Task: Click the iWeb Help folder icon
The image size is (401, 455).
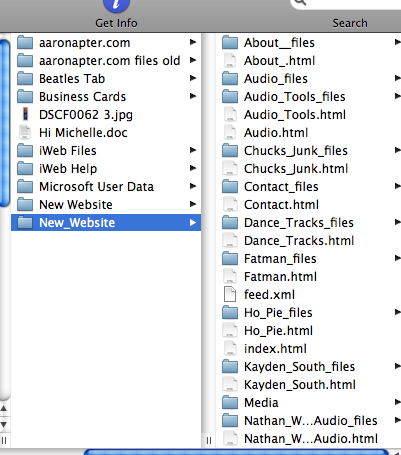Action: click(25, 169)
